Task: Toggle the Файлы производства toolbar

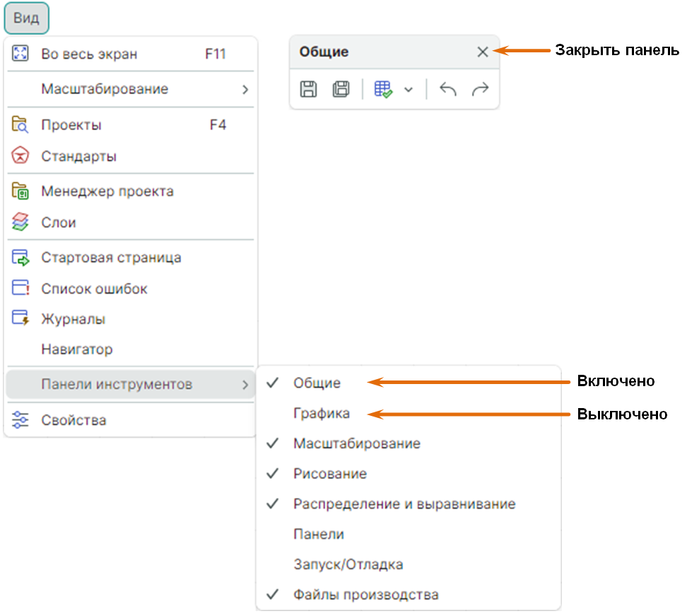Action: tap(365, 595)
